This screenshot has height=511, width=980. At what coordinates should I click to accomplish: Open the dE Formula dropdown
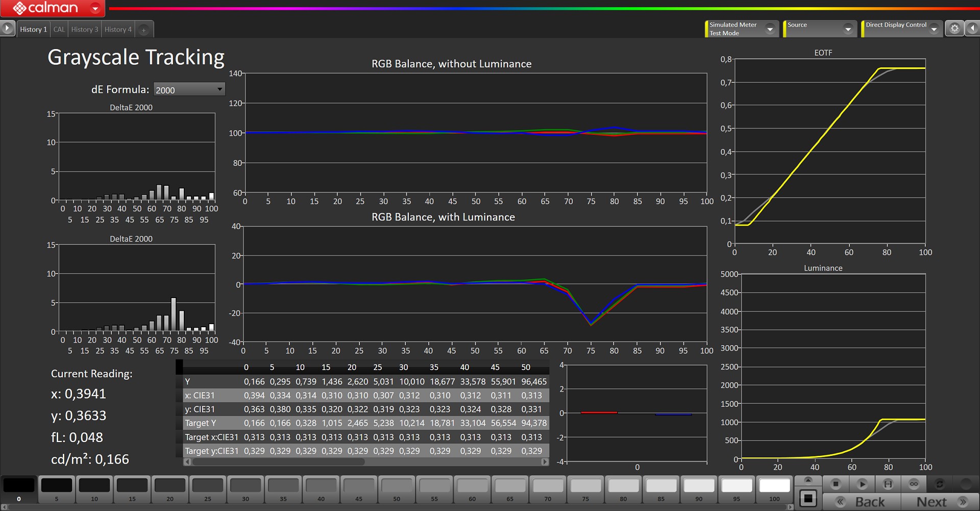(x=189, y=90)
